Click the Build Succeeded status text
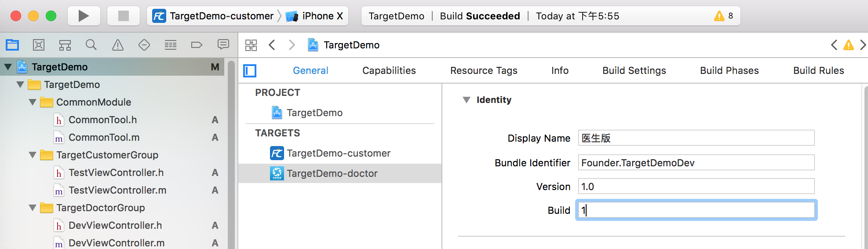The height and width of the screenshot is (249, 868). (480, 16)
